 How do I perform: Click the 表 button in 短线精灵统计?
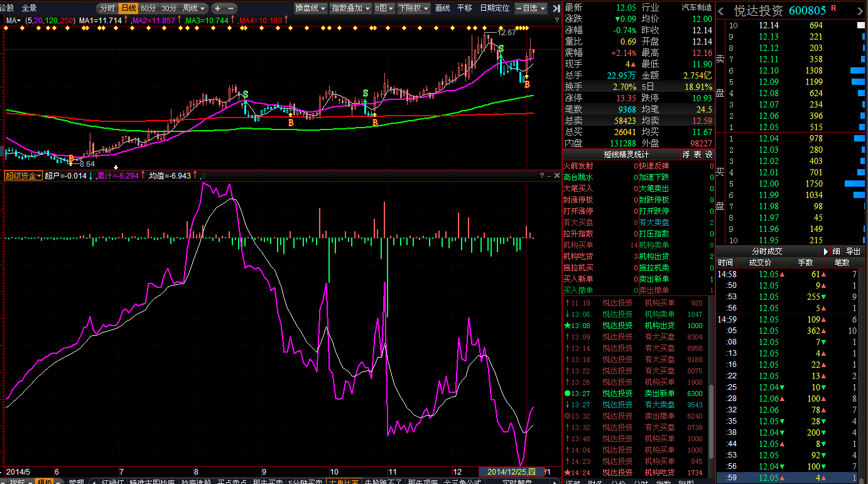697,155
